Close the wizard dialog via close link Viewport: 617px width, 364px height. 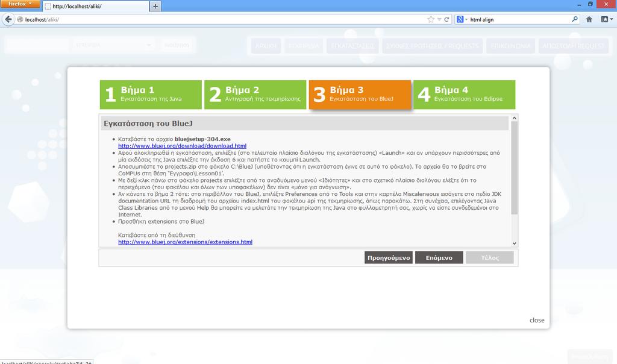pos(537,321)
